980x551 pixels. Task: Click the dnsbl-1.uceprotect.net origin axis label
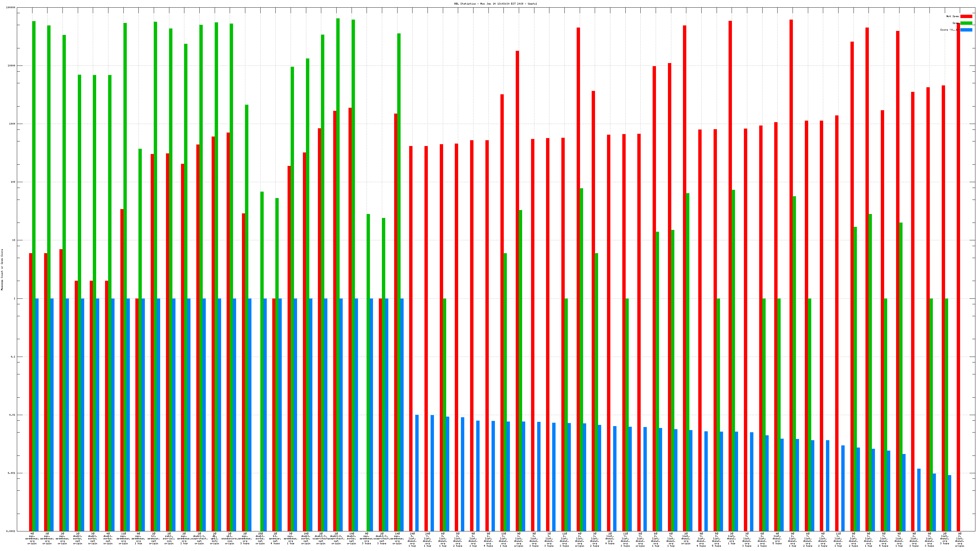click(199, 538)
